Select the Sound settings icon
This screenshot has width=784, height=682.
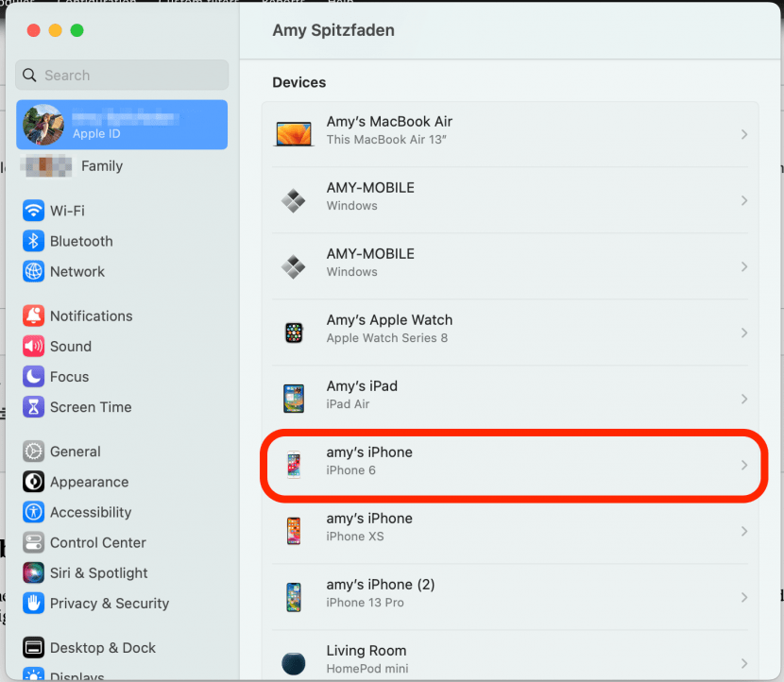72,346
